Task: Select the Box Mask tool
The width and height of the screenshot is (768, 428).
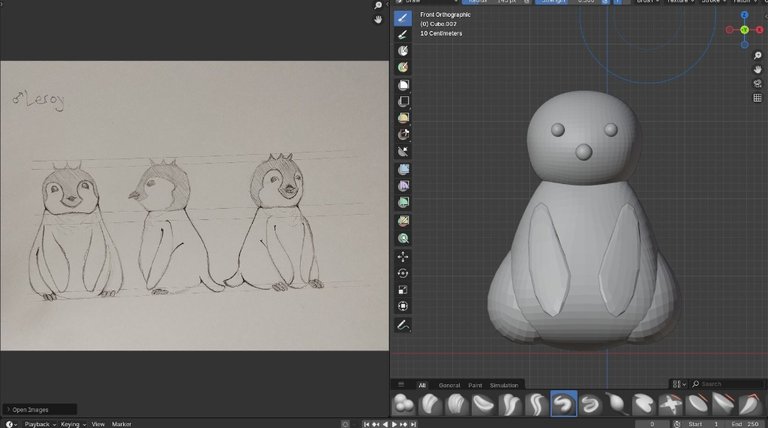Action: click(x=403, y=85)
